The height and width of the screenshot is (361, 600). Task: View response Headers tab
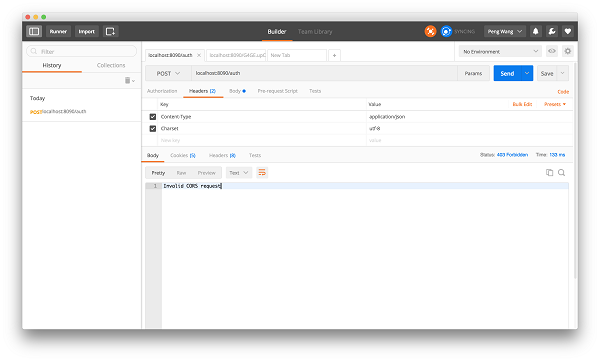point(222,155)
